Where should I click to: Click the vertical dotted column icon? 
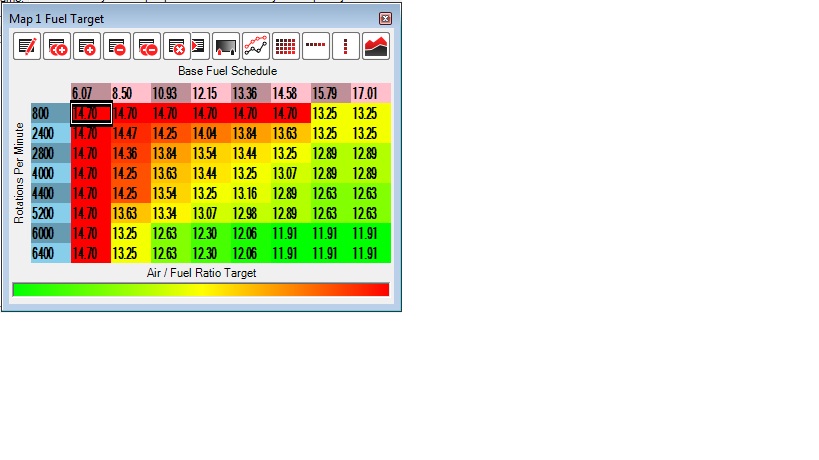pos(346,46)
